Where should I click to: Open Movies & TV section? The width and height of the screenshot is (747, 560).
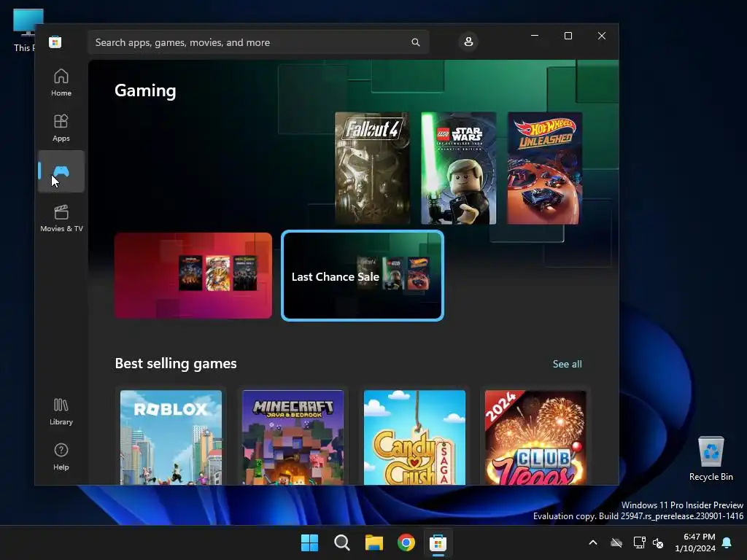61,218
